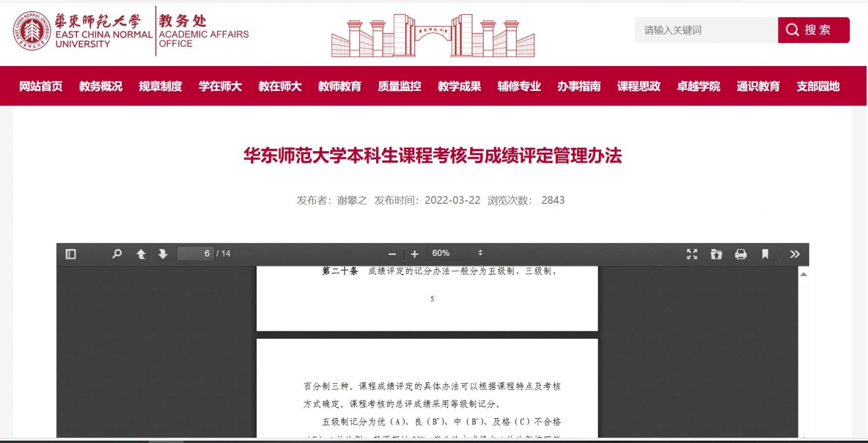Click the article title 华东师范大学本科生课程考核与成绩评定管理办法

(x=433, y=156)
